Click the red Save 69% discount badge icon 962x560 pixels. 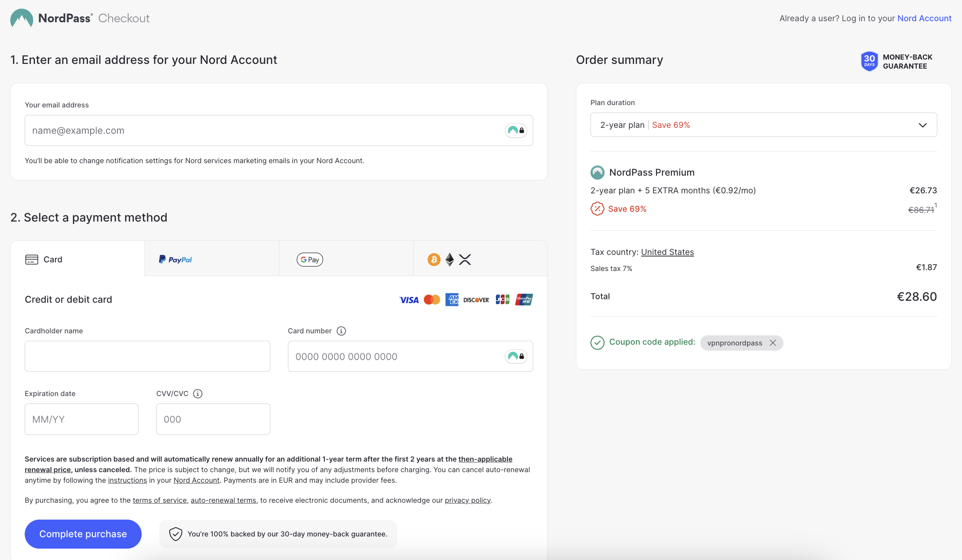click(x=598, y=209)
